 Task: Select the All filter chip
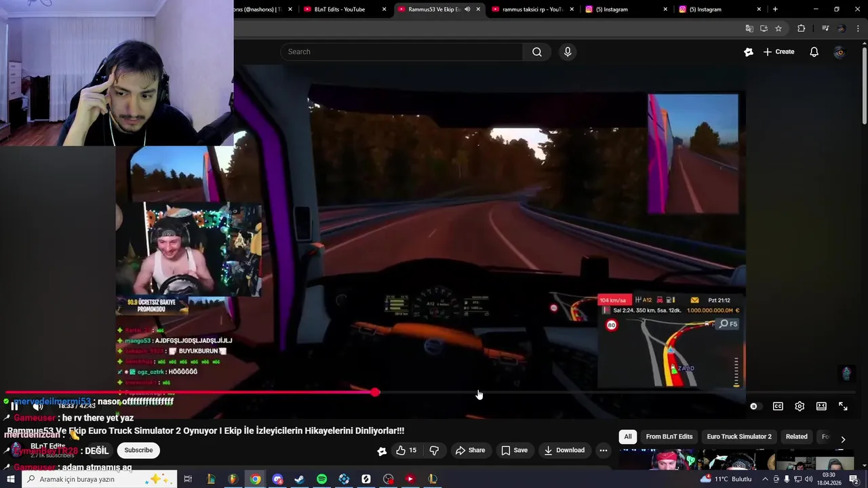click(x=628, y=436)
